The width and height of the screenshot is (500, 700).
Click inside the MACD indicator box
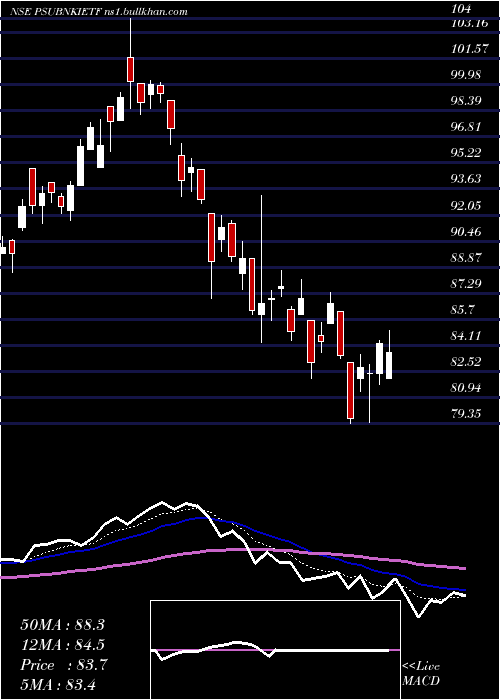tap(275, 650)
